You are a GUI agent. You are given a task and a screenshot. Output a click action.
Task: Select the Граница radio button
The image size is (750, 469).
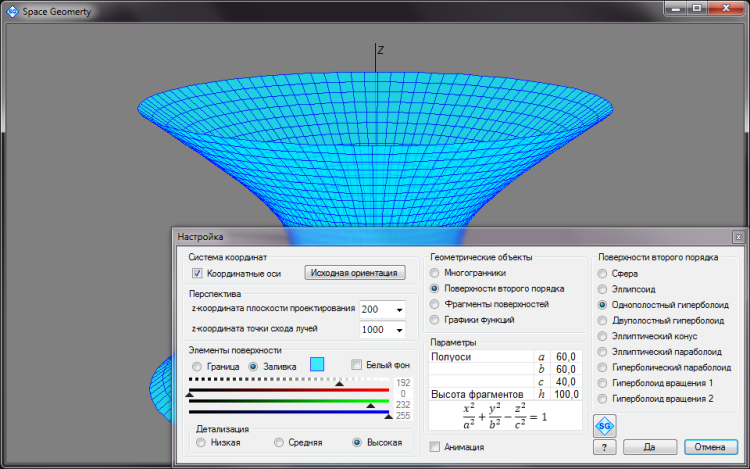pos(198,366)
